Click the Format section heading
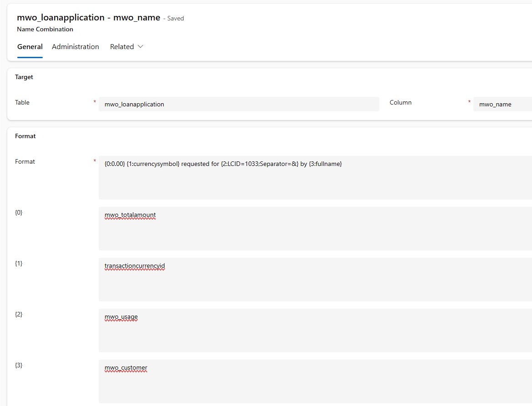Viewport: 532px width, 406px height. pos(25,136)
